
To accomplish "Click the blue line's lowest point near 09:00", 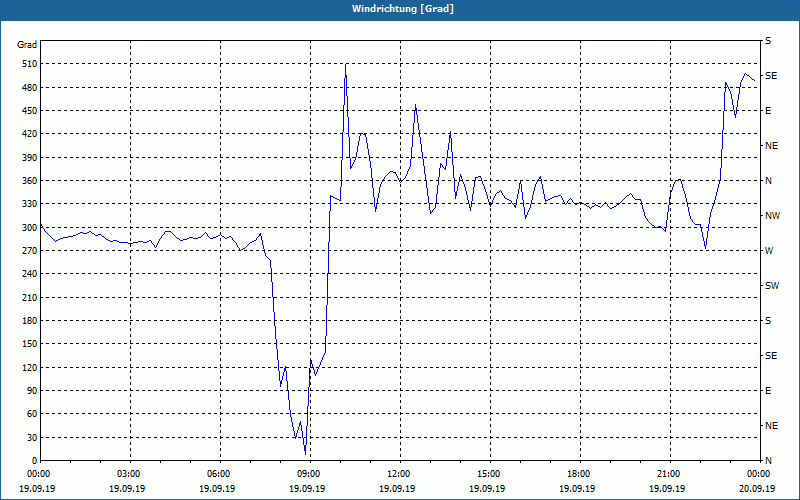I will 305,454.
